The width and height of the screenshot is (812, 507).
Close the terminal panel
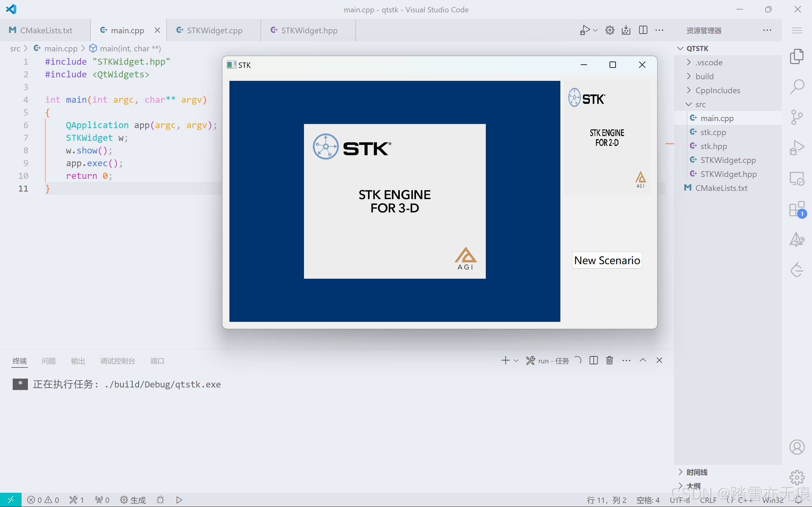(x=659, y=360)
